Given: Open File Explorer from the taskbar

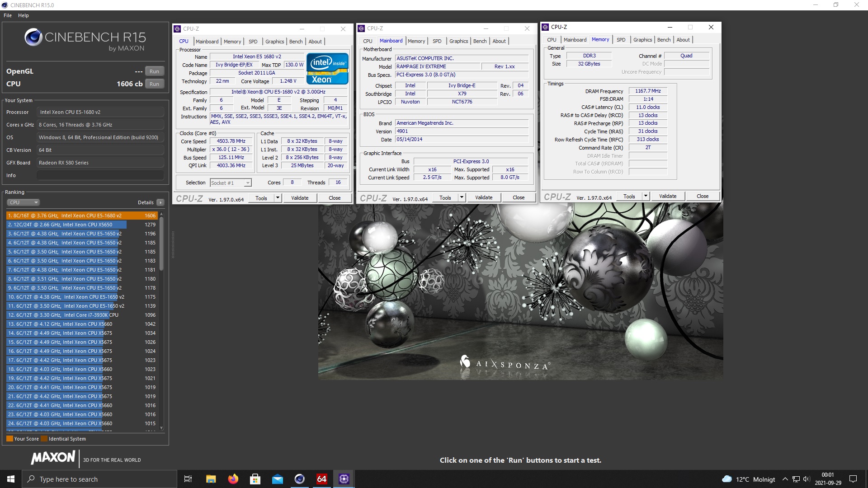Looking at the screenshot, I should tap(211, 479).
